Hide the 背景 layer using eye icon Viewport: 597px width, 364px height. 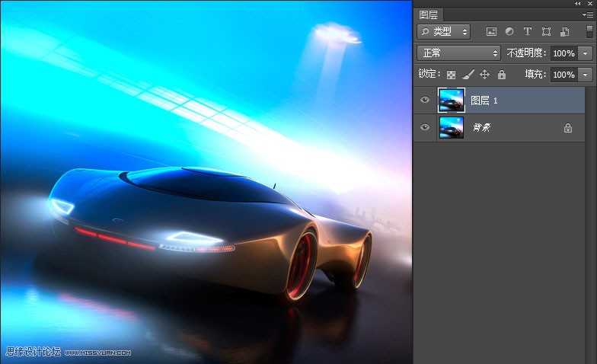pos(425,128)
